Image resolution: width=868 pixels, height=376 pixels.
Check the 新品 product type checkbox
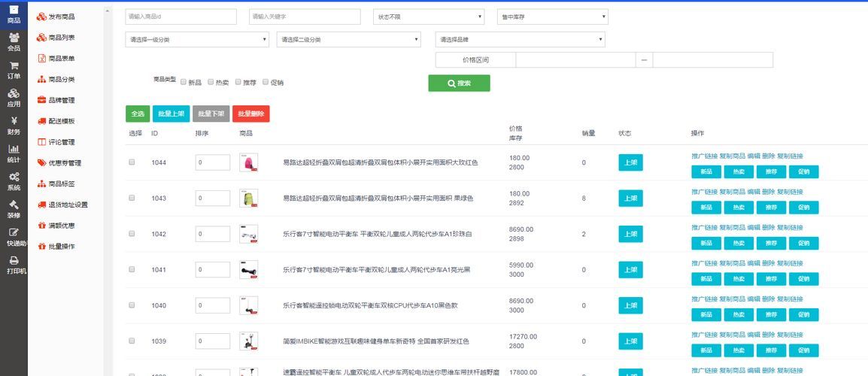184,82
